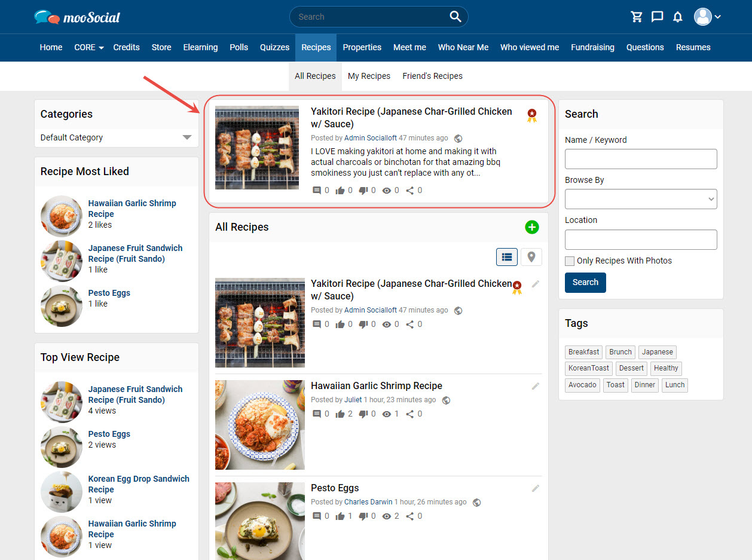The height and width of the screenshot is (560, 752).
Task: Open the user avatar menu
Action: (707, 17)
